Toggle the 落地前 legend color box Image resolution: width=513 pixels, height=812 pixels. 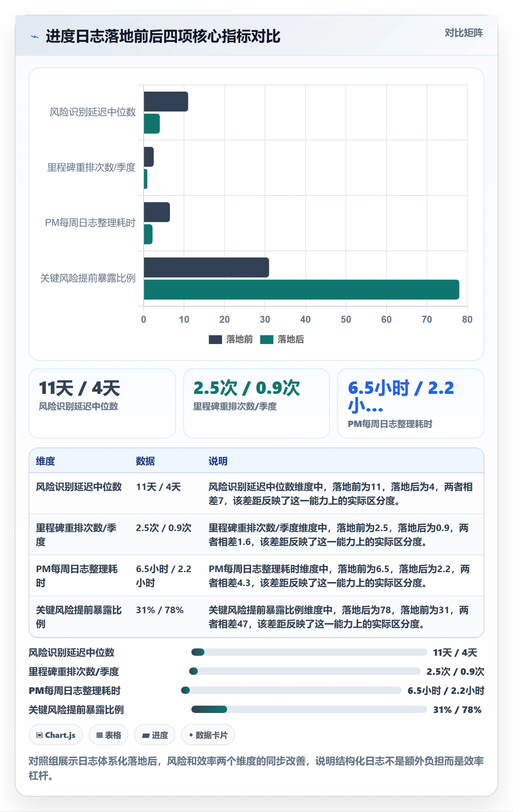(215, 340)
